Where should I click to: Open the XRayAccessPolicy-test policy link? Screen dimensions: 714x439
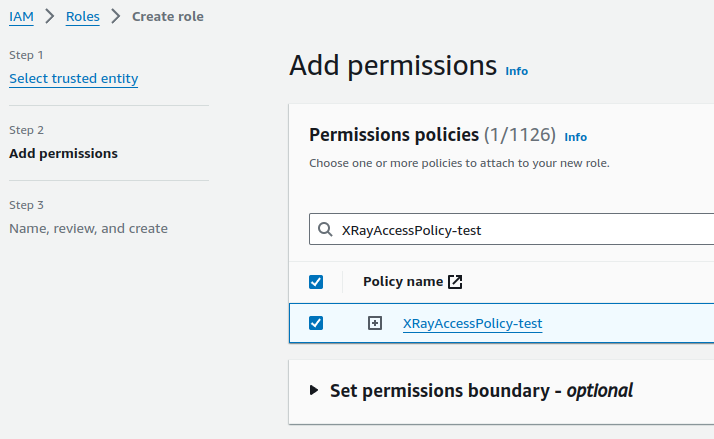pyautogui.click(x=472, y=323)
